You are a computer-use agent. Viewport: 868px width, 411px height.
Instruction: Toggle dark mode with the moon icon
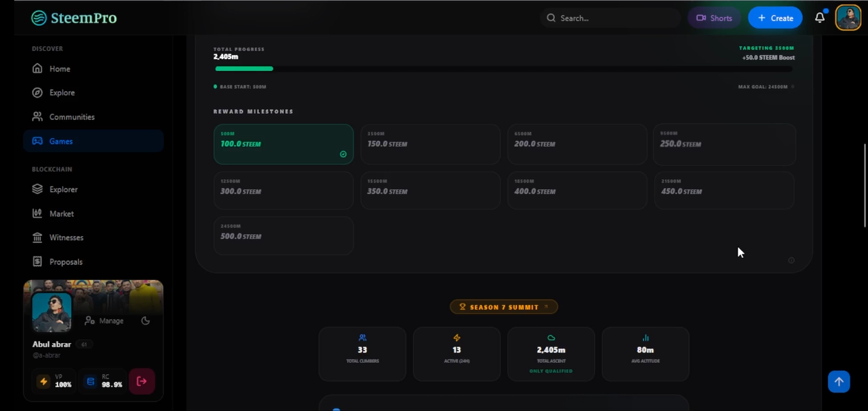pyautogui.click(x=145, y=321)
